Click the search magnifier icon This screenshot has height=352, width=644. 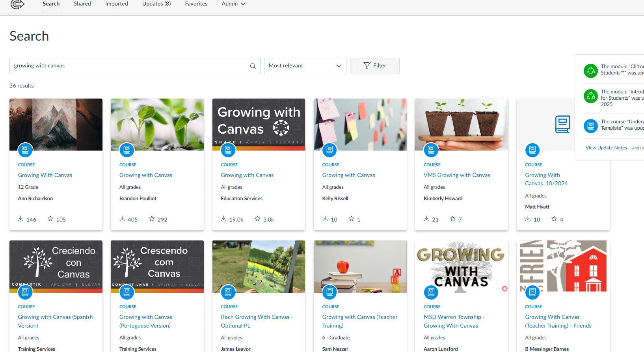click(x=253, y=66)
